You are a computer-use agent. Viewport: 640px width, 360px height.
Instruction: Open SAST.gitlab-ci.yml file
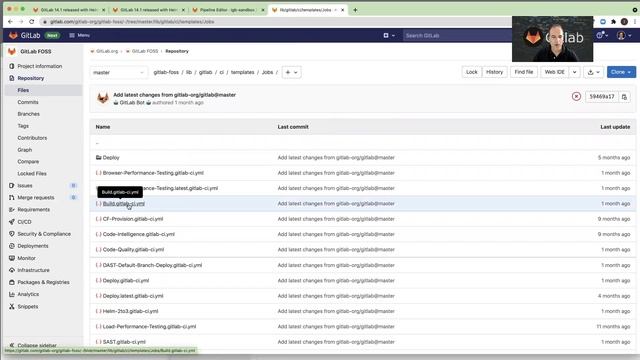pos(124,342)
